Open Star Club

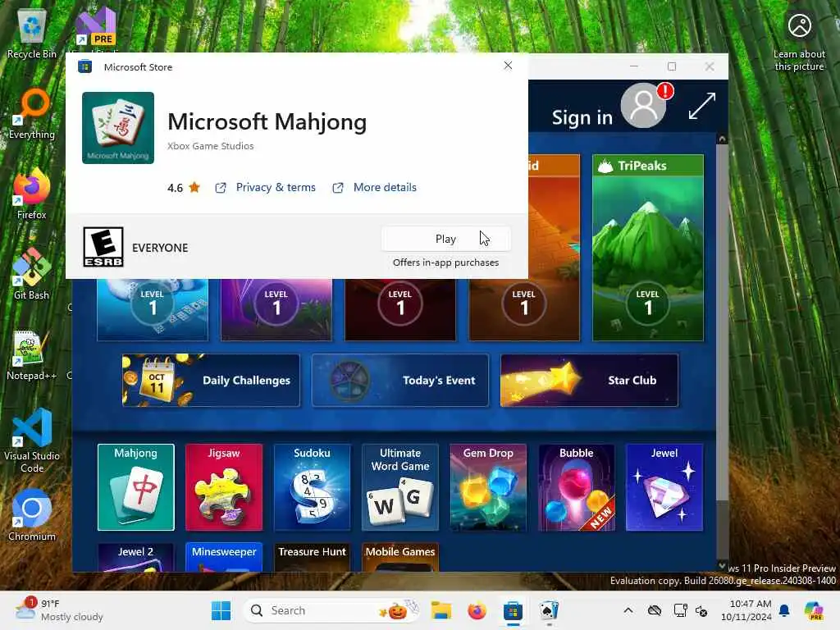point(589,381)
